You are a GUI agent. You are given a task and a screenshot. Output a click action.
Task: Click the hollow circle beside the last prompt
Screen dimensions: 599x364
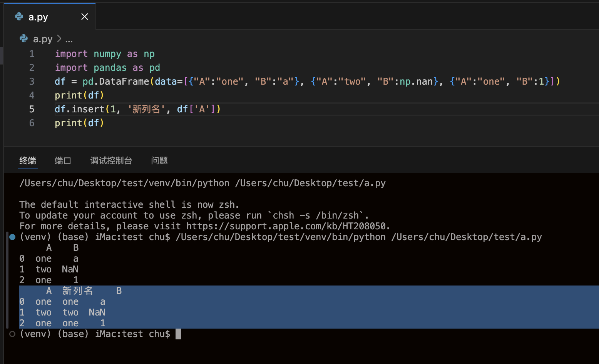click(12, 334)
